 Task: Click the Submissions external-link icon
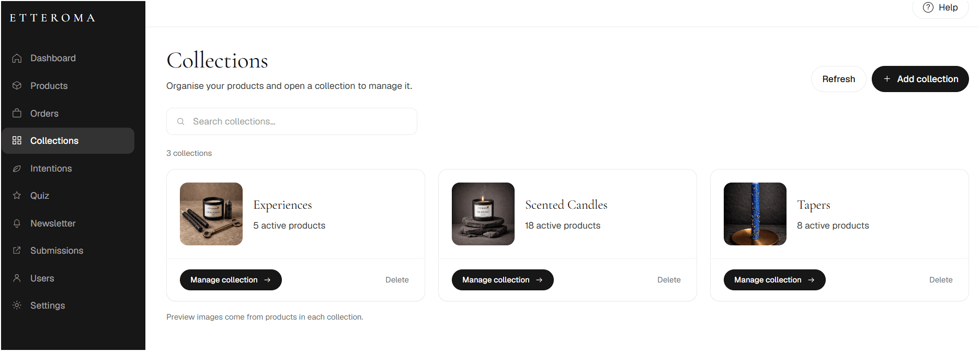pos(17,251)
